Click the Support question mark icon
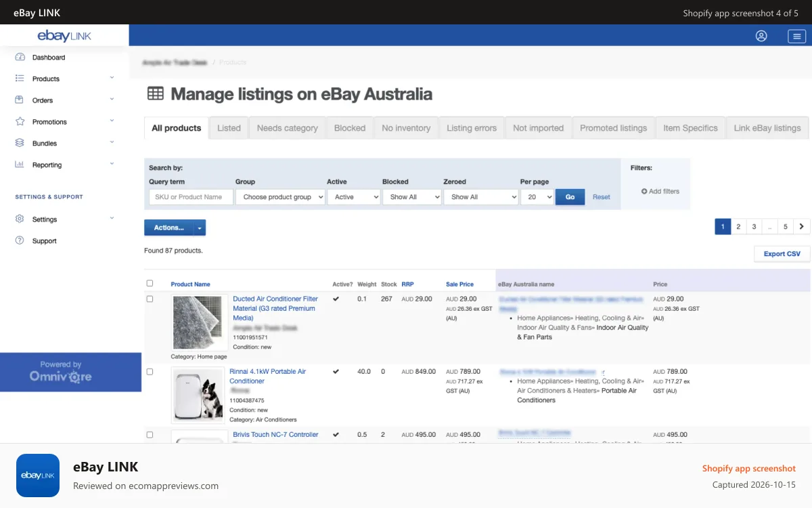This screenshot has height=508, width=812. point(20,240)
